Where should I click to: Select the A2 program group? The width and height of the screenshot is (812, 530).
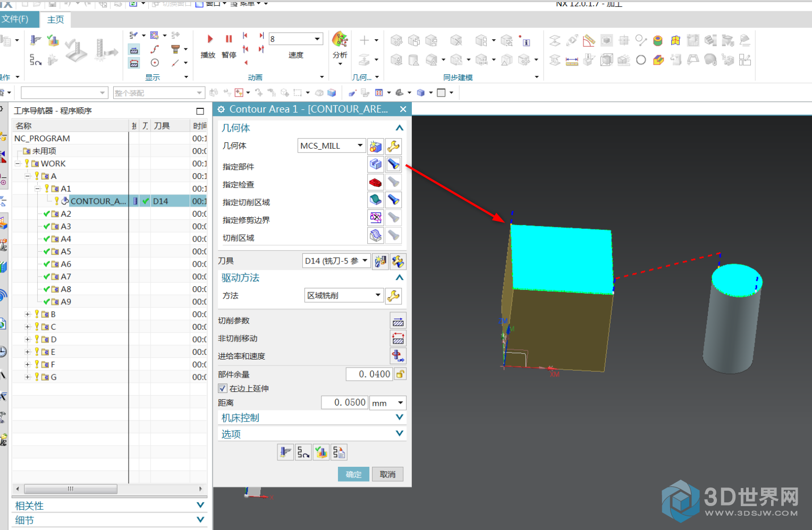point(66,213)
